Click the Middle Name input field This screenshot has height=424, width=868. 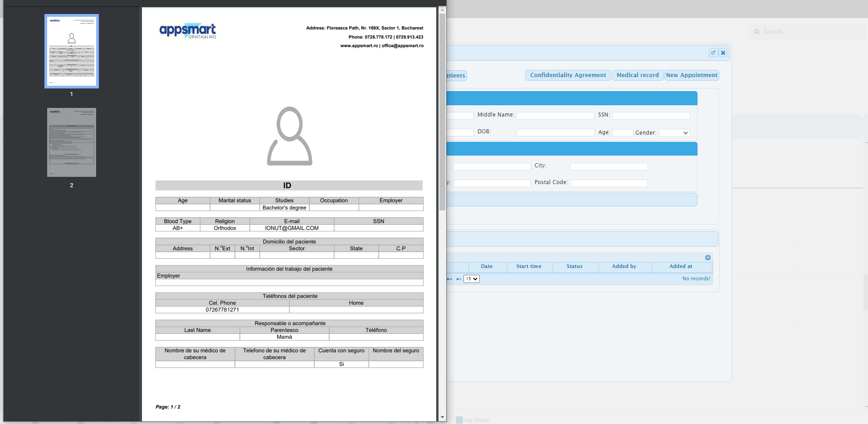(x=556, y=116)
